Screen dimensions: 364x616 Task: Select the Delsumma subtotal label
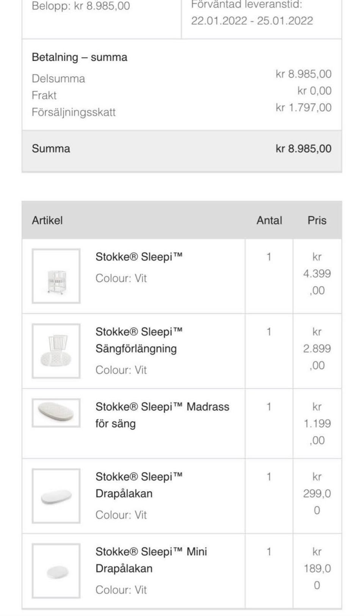point(58,79)
